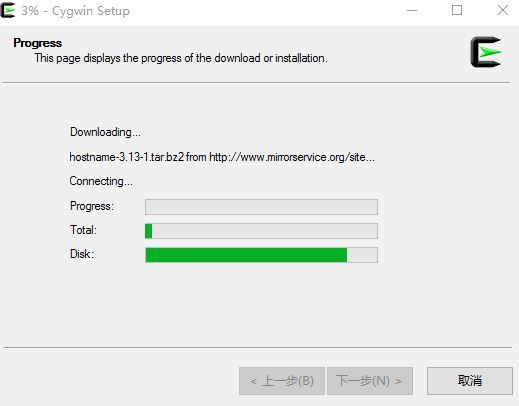
Task: Close the Cygwin Setup window
Action: 503,11
